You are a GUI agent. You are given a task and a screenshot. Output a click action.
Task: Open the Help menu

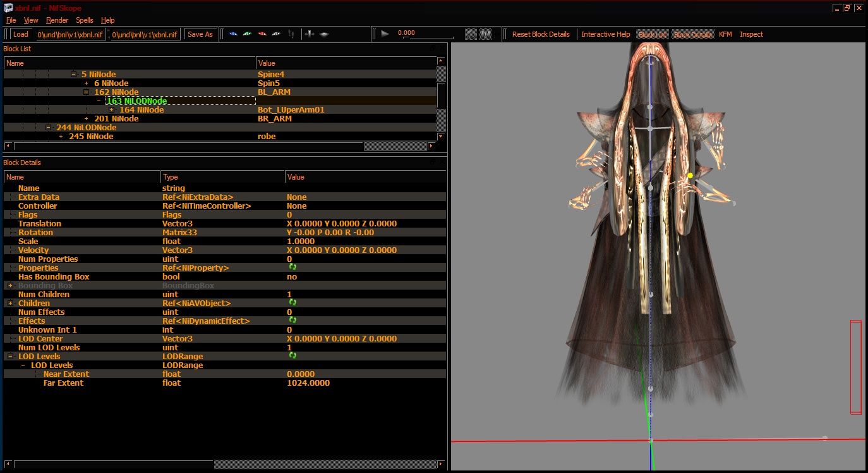click(x=108, y=20)
